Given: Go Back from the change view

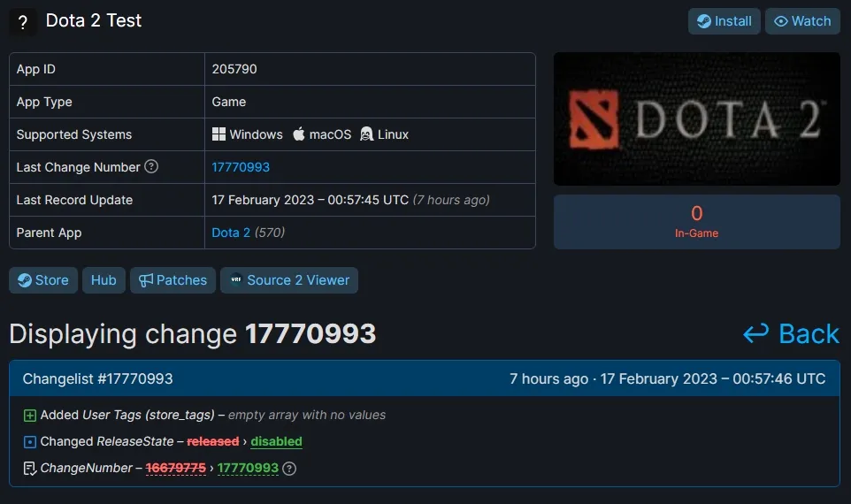Looking at the screenshot, I should pyautogui.click(x=792, y=333).
